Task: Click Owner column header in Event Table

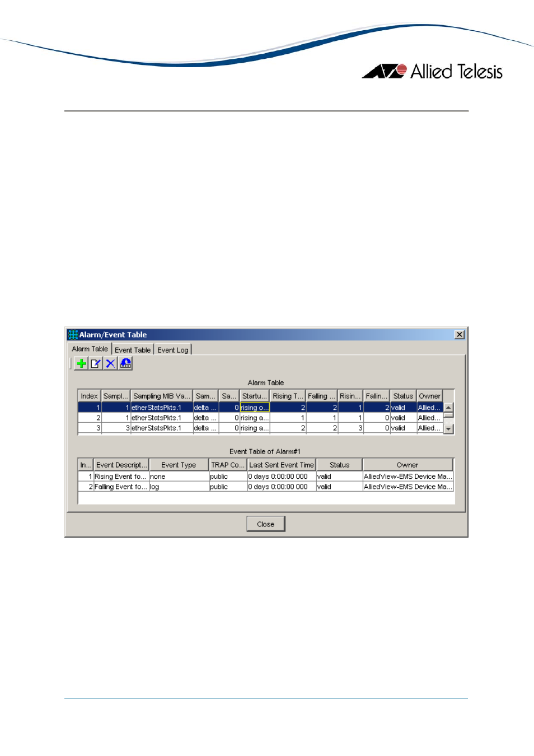Action: (407, 465)
